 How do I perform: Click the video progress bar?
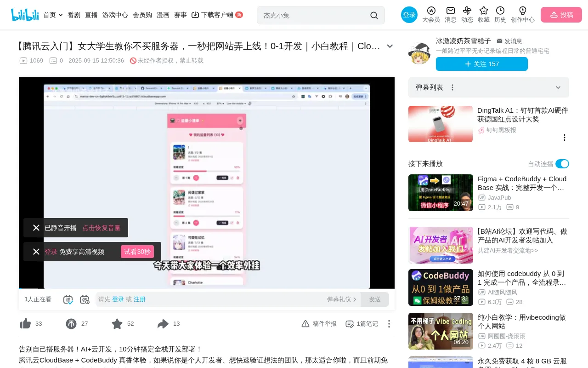(x=207, y=288)
